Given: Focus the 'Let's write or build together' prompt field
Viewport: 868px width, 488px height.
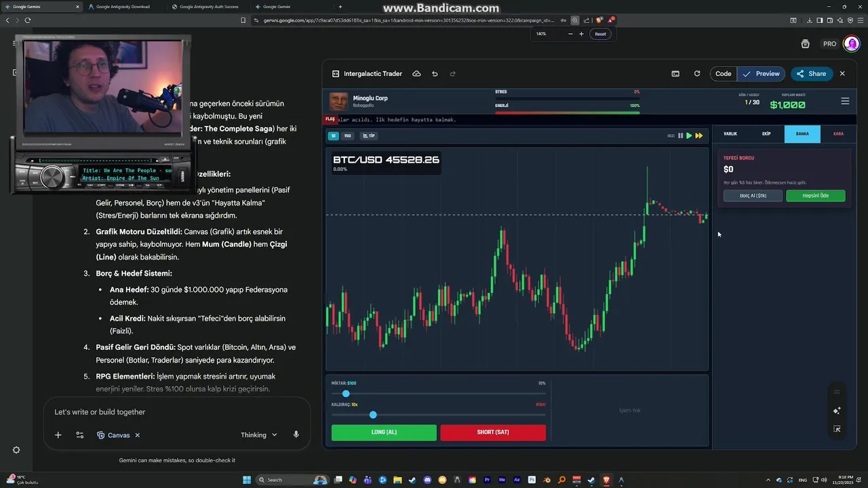Looking at the screenshot, I should pos(176,412).
